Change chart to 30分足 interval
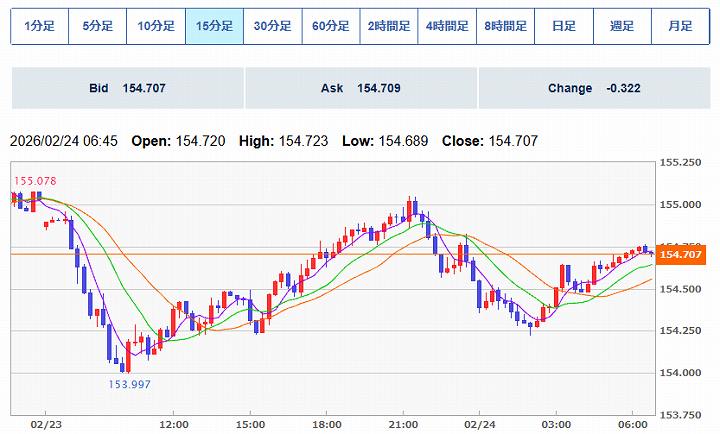This screenshot has height=434, width=720. 272,27
